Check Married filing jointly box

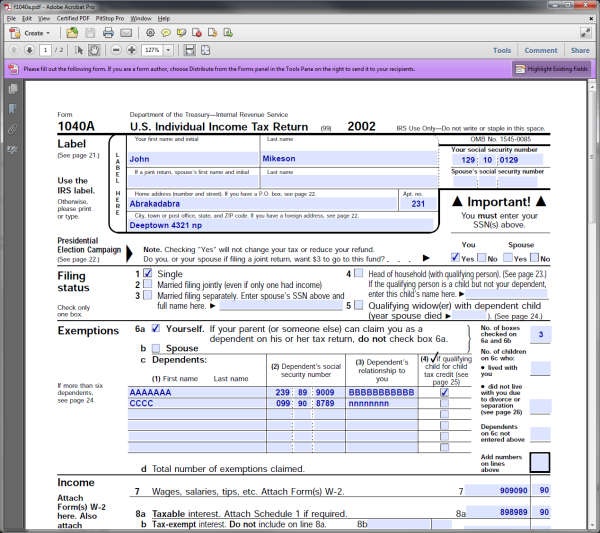(148, 284)
